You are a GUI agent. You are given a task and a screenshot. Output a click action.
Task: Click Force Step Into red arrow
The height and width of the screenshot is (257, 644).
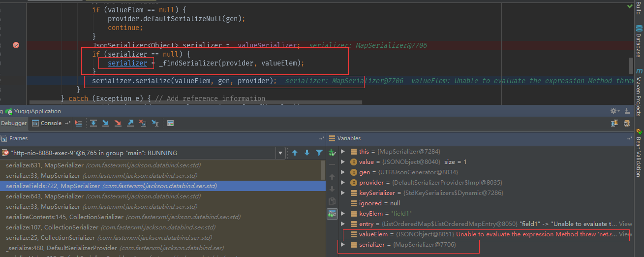coord(118,123)
